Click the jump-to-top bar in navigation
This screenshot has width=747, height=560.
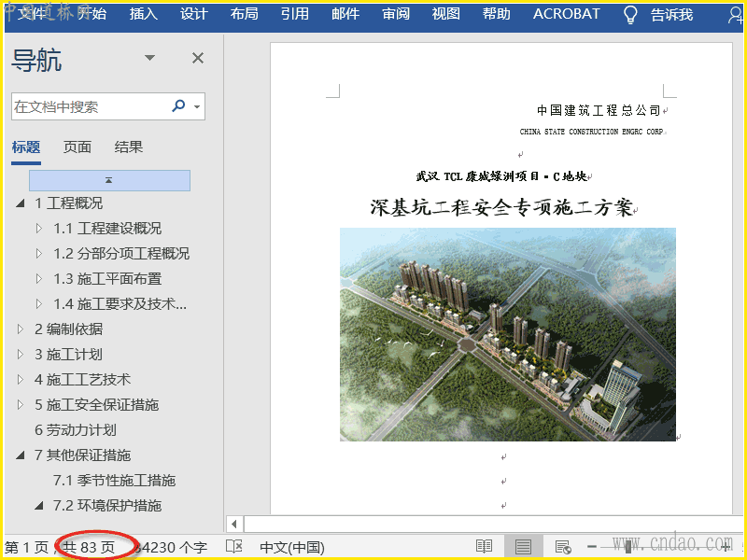[109, 180]
